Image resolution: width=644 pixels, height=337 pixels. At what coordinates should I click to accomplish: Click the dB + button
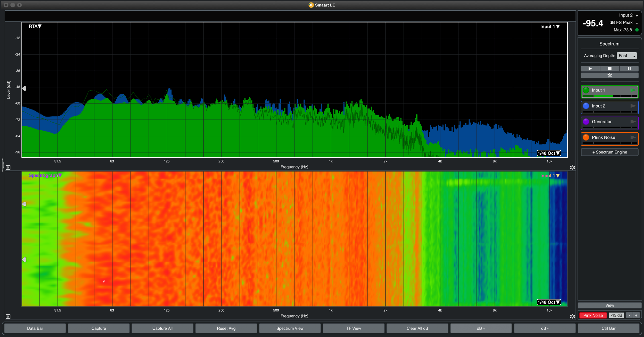click(x=481, y=328)
